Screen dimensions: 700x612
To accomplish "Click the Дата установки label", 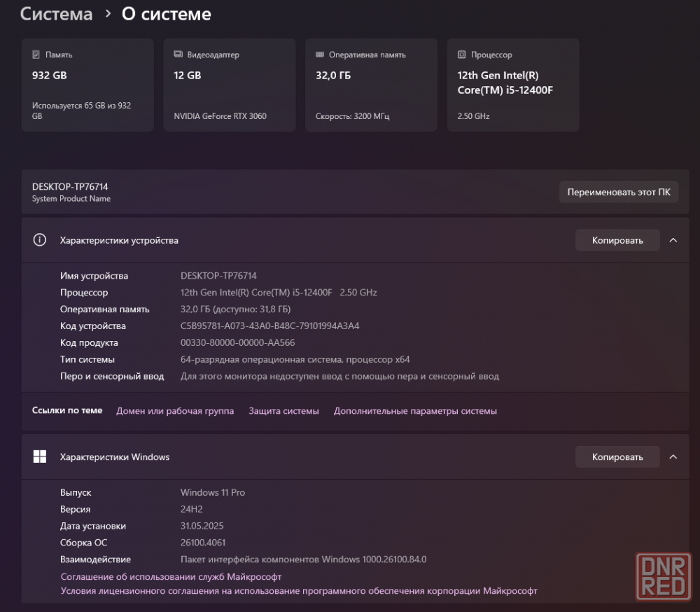I will (93, 526).
